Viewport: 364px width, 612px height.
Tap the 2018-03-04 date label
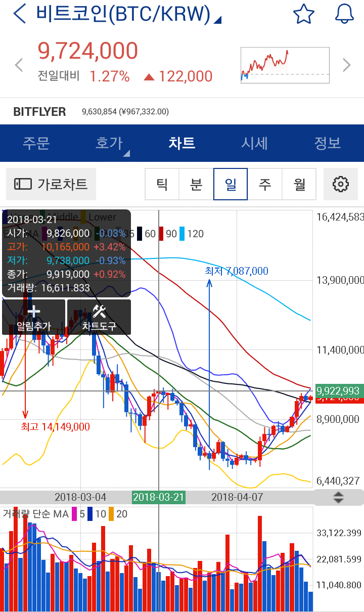pos(80,497)
